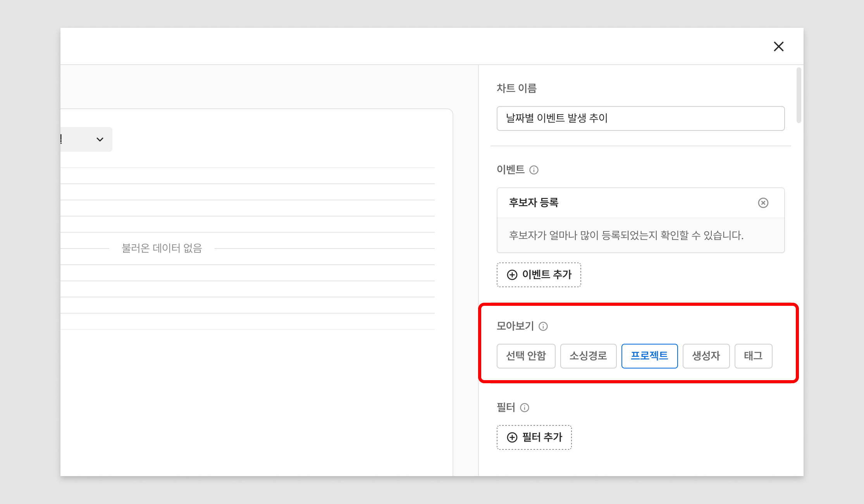This screenshot has width=864, height=504.
Task: Click the 차트 이름 text input field
Action: tap(640, 118)
